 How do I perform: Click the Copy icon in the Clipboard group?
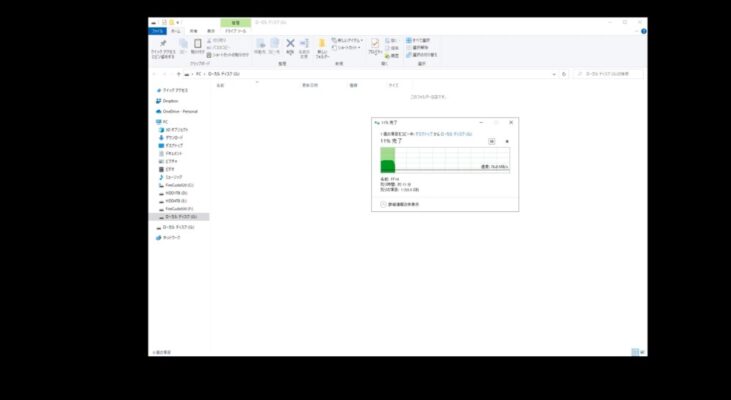(x=183, y=44)
